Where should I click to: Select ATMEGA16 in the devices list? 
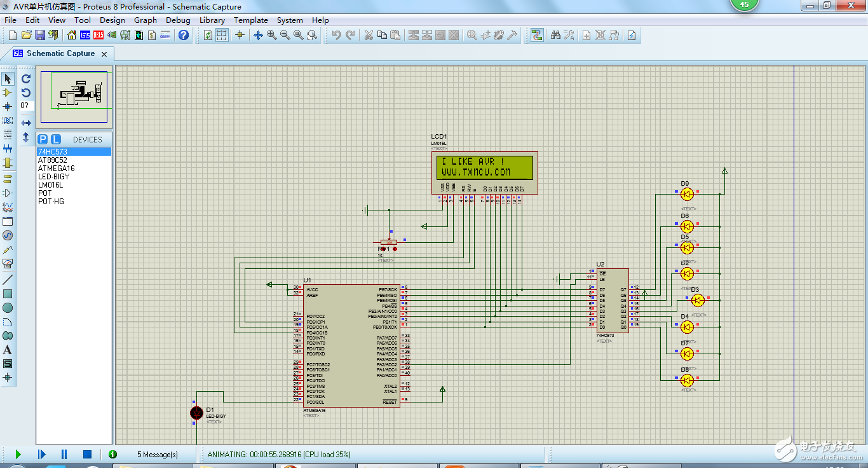pyautogui.click(x=74, y=169)
